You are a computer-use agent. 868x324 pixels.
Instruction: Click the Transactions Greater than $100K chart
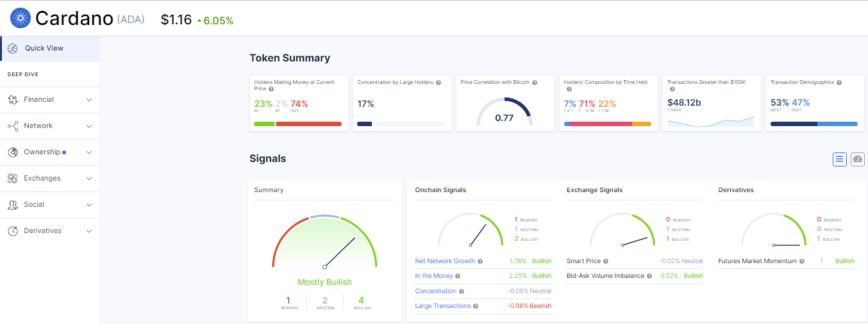[711, 122]
